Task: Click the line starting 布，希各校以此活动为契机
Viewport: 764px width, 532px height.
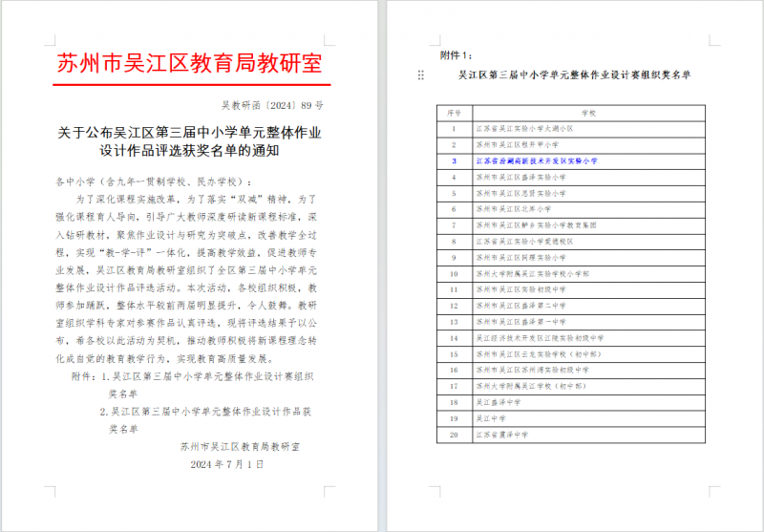Action: coord(186,341)
